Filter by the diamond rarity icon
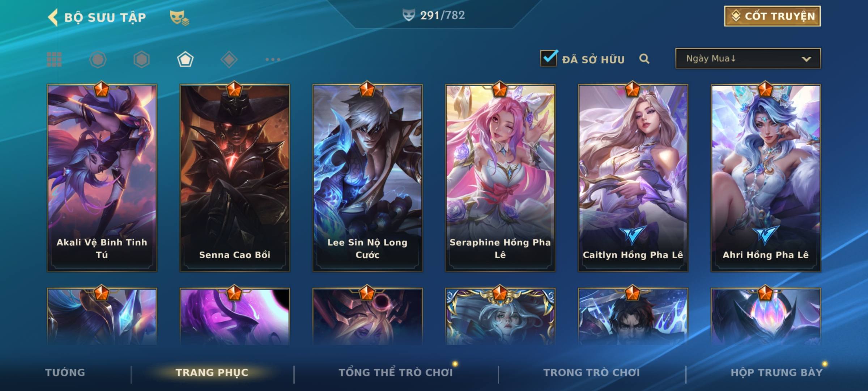 pyautogui.click(x=229, y=59)
